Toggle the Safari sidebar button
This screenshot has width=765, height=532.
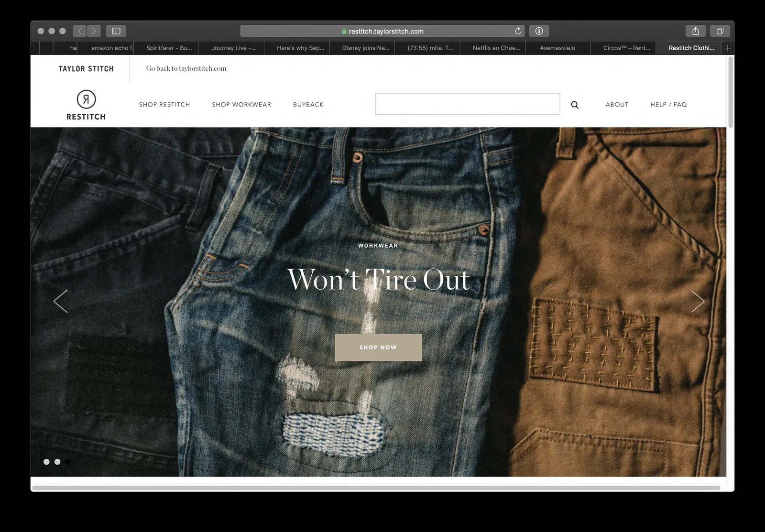click(x=116, y=31)
